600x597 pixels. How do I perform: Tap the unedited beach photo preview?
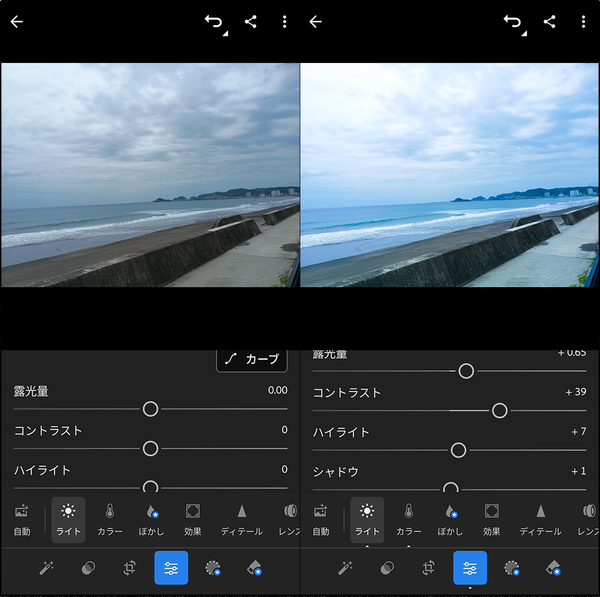(x=150, y=175)
